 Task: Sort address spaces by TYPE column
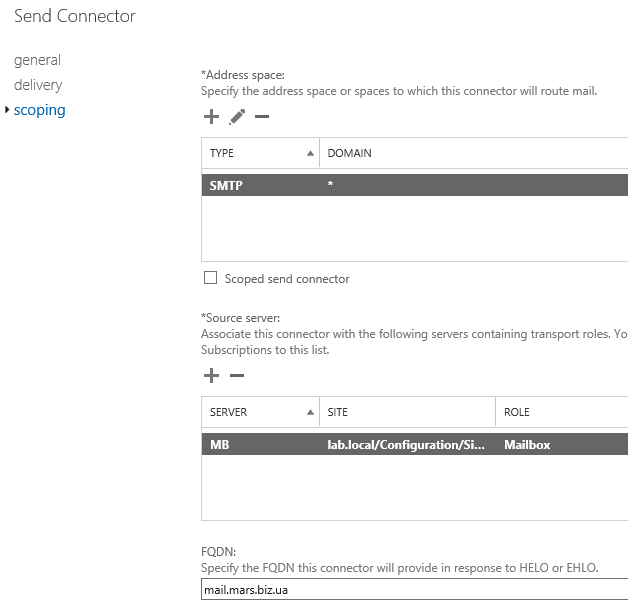pyautogui.click(x=260, y=153)
